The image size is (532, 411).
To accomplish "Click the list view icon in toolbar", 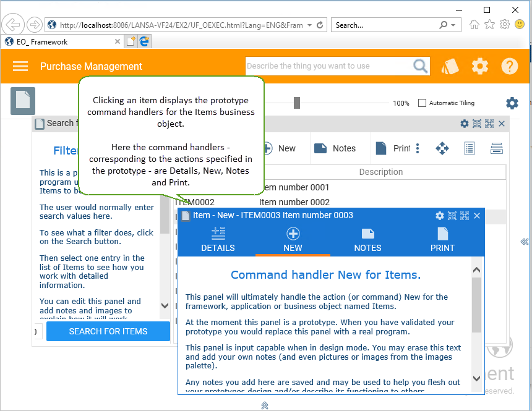I will coord(470,148).
